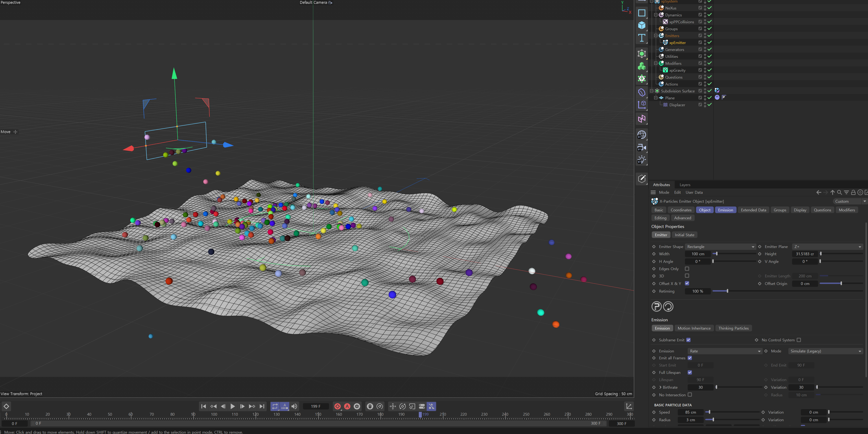Toggle the Emit all Frames checkbox
The image size is (868, 434).
(x=690, y=358)
